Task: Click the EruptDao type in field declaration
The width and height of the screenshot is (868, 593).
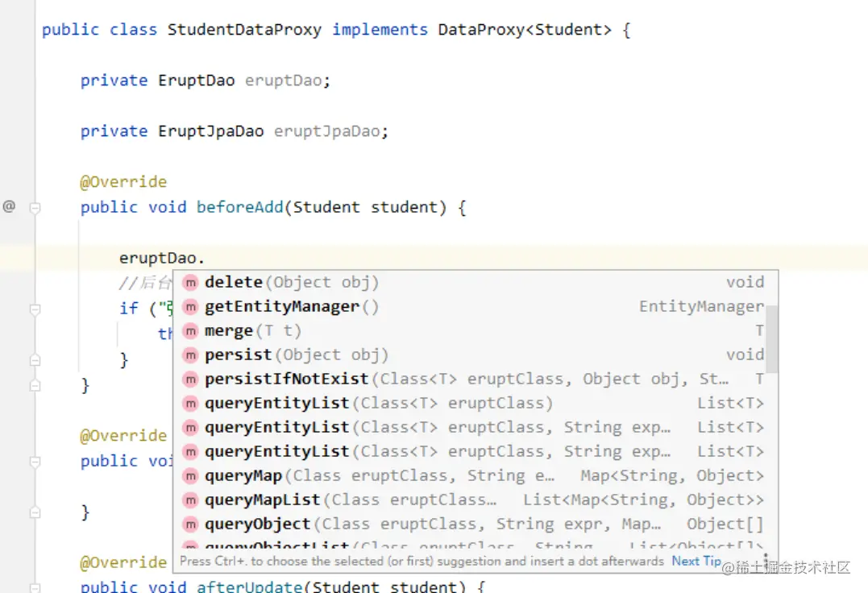Action: 196,81
